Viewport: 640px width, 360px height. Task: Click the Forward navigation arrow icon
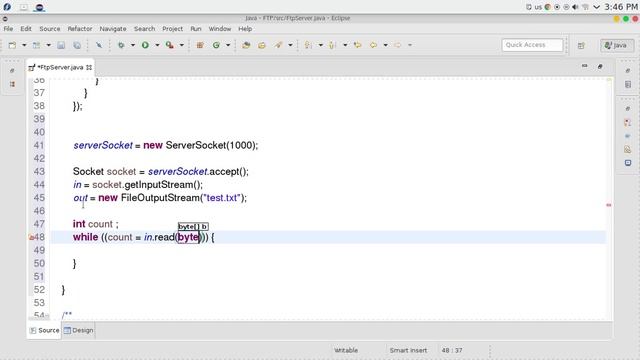[398, 45]
